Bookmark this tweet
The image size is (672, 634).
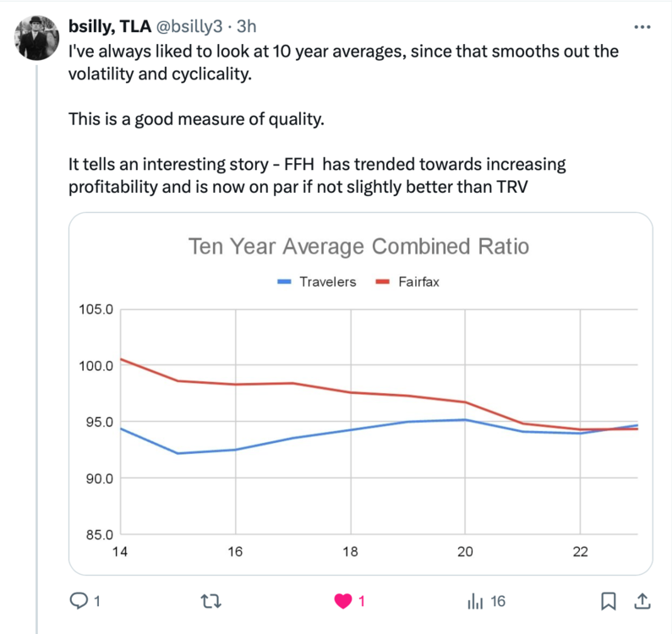(608, 601)
